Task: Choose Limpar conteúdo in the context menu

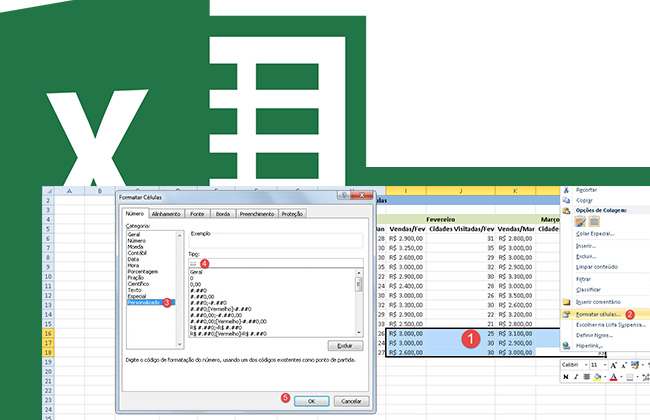Action: click(597, 267)
